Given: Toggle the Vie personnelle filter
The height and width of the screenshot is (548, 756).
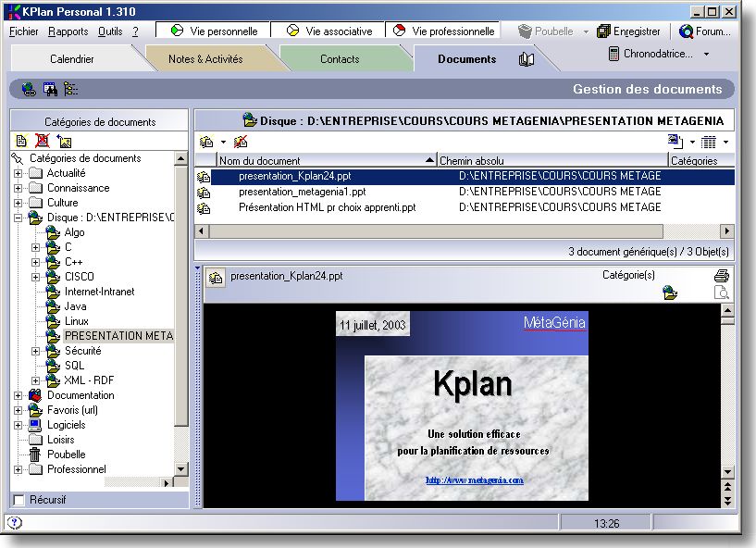Looking at the screenshot, I should click(214, 31).
